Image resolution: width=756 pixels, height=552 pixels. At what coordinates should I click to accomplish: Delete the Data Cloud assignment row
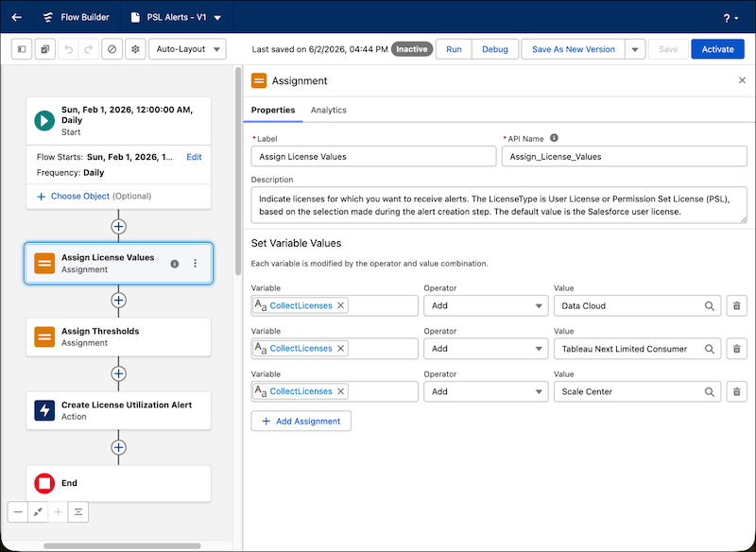tap(736, 305)
